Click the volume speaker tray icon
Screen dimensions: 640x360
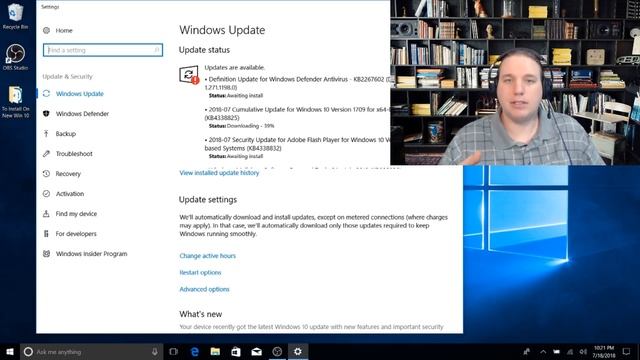583,351
